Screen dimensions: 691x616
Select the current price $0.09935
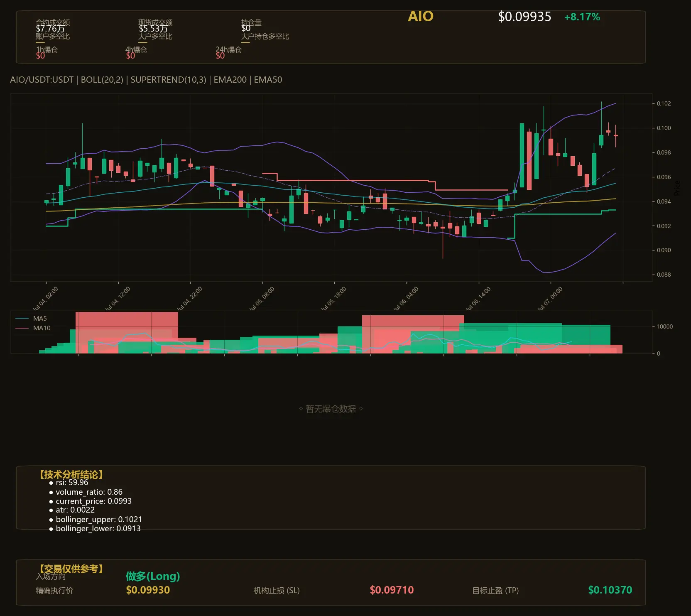point(524,17)
